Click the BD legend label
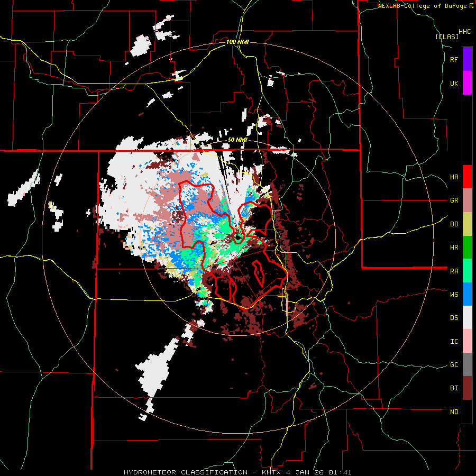 click(454, 224)
